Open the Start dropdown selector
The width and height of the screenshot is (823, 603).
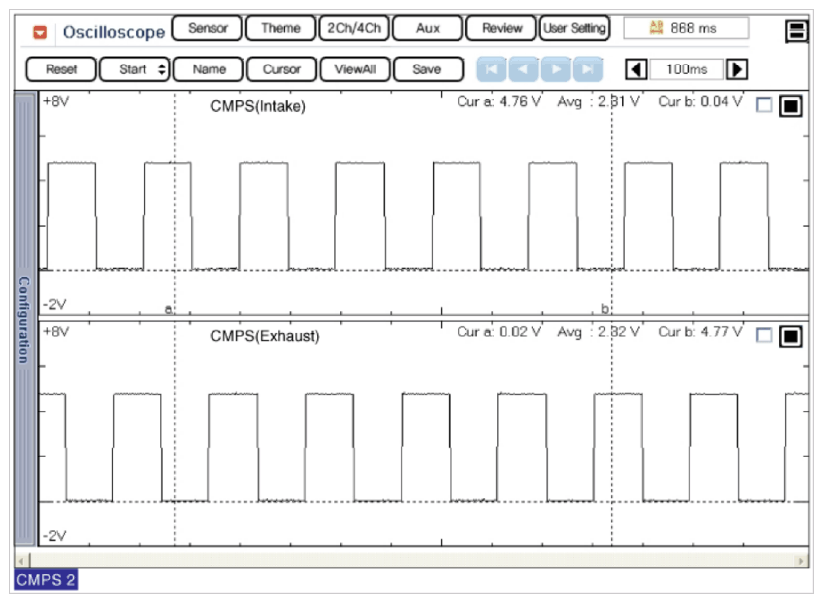[x=135, y=69]
